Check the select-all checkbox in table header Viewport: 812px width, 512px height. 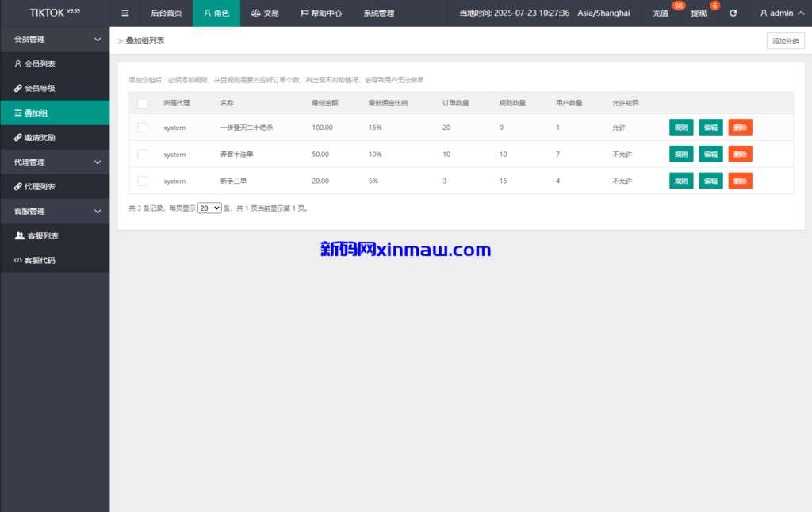click(x=142, y=103)
